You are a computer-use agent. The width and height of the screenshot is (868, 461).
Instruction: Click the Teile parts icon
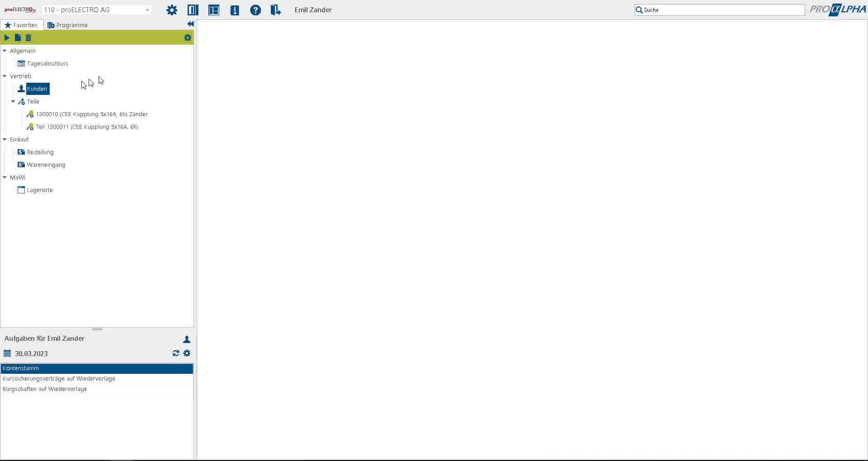[x=21, y=101]
